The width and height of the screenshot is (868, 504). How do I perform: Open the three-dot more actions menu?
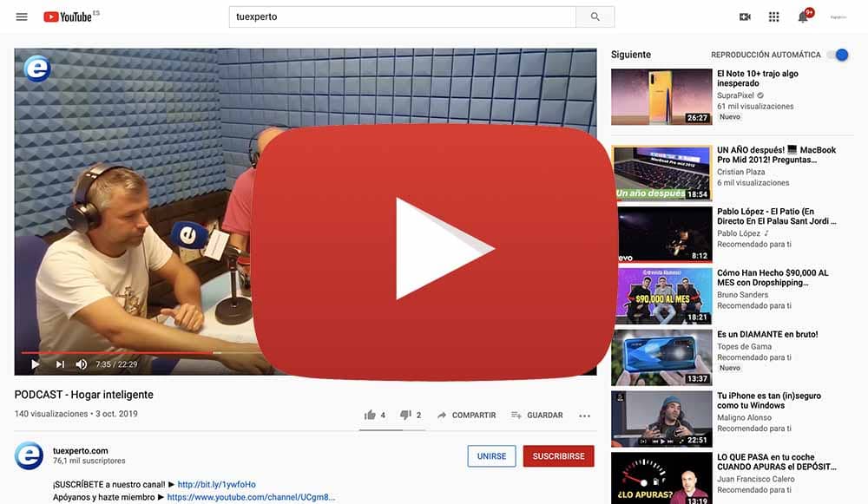pyautogui.click(x=584, y=416)
